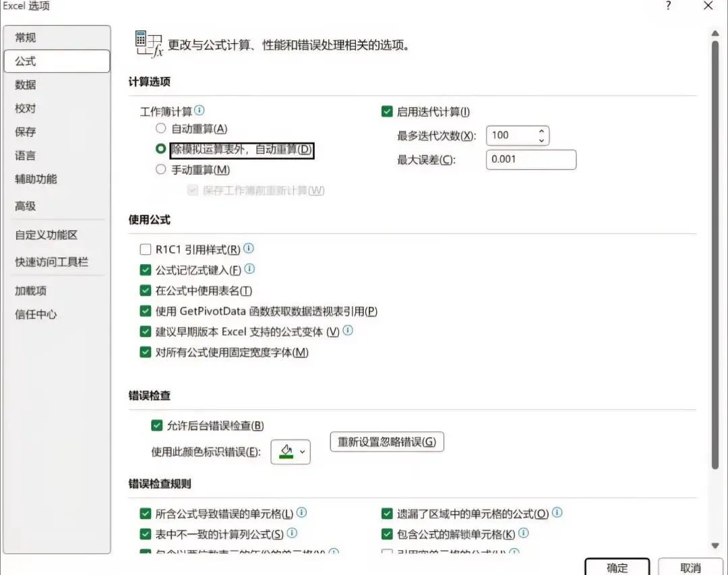Click info icon beside 所含公式导致错误的单元格

tap(301, 512)
